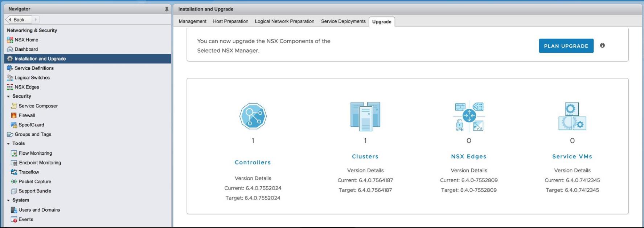Click the info icon beside Plan Upgrade

click(602, 45)
